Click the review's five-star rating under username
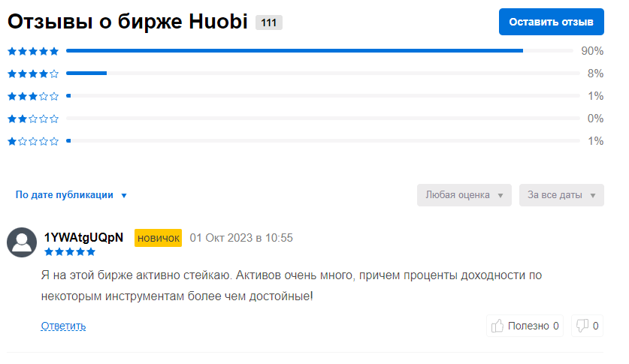Screen dimensions: 629x364 pos(70,252)
